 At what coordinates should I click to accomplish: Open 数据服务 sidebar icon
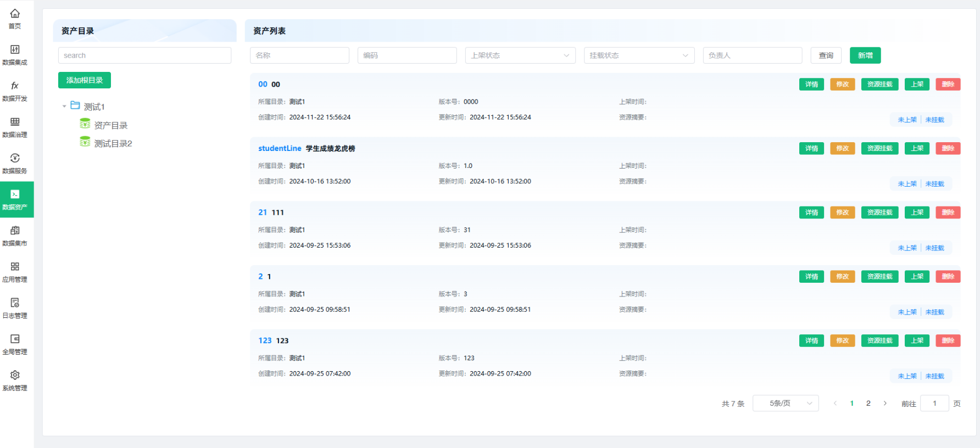point(15,159)
